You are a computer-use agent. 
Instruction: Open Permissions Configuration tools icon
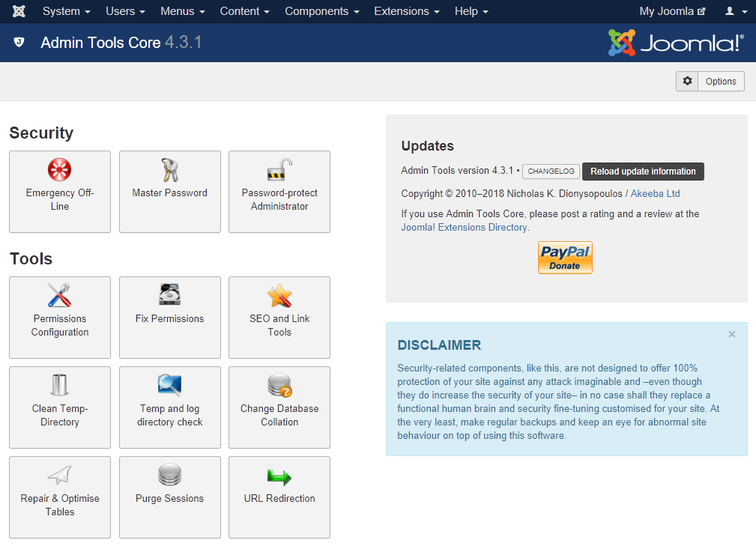click(x=60, y=295)
